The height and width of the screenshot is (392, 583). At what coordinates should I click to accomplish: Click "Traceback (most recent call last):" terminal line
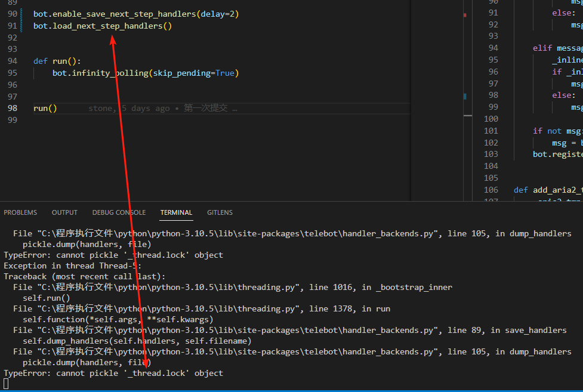(84, 277)
